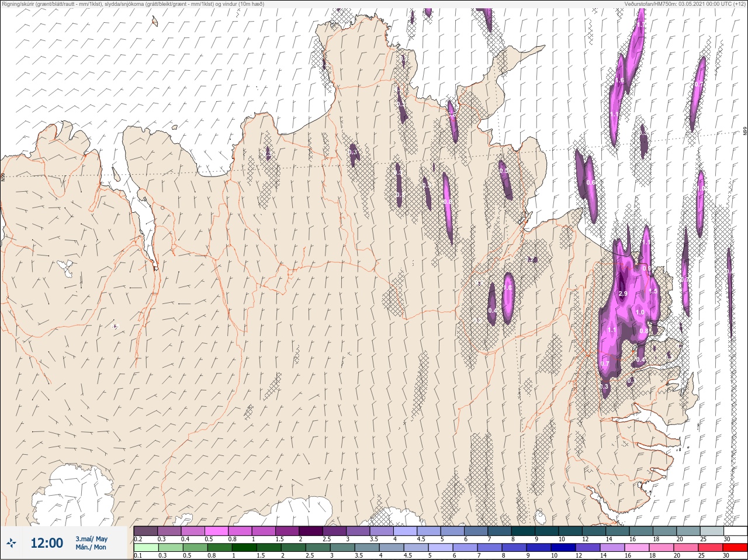Click the four-pointed compass icon beside the time
Viewport: 748px width, 560px height.
tap(12, 543)
